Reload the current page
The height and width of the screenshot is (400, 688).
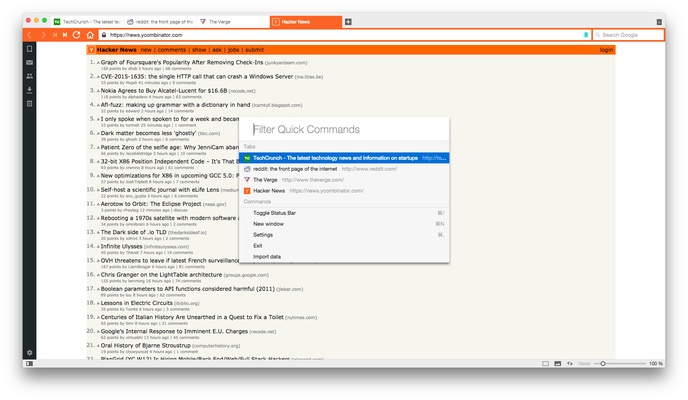point(76,35)
